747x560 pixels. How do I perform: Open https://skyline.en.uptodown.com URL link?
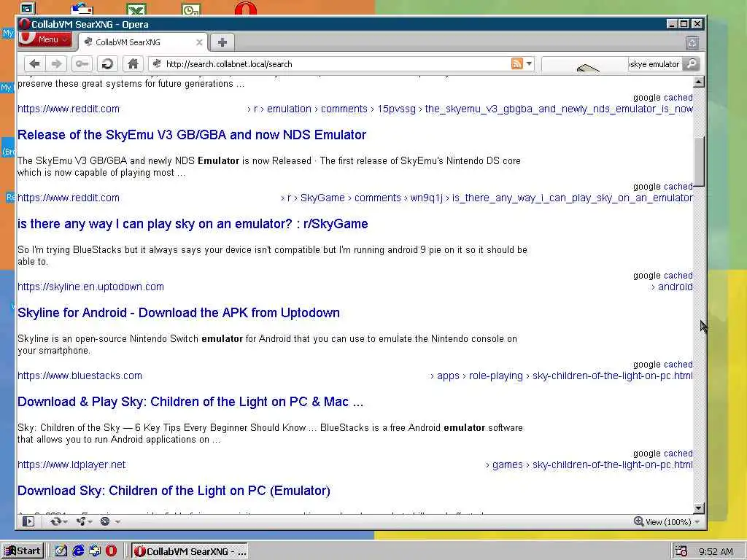pyautogui.click(x=90, y=287)
